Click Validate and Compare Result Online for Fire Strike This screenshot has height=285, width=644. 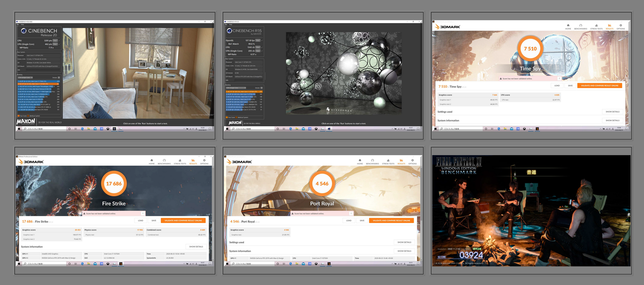[x=183, y=221]
